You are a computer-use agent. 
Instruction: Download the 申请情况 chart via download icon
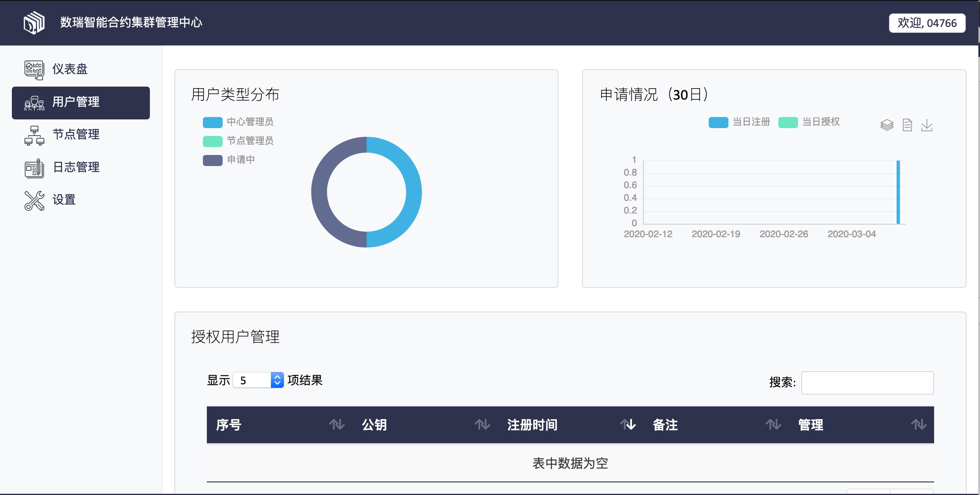click(927, 125)
